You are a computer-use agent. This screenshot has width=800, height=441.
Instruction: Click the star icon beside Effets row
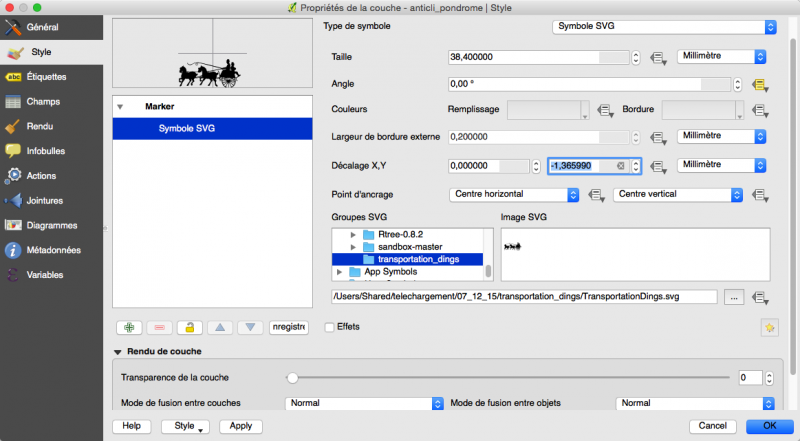pyautogui.click(x=768, y=327)
